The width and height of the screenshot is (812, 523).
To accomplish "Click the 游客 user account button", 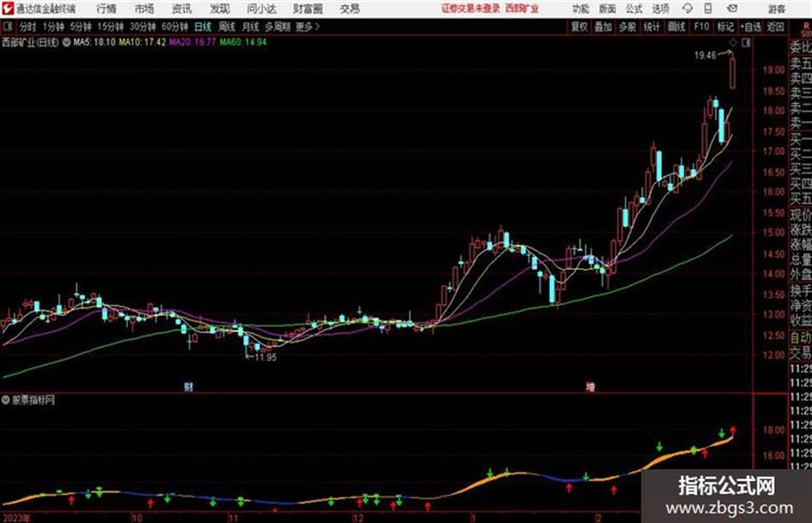I will click(x=776, y=9).
